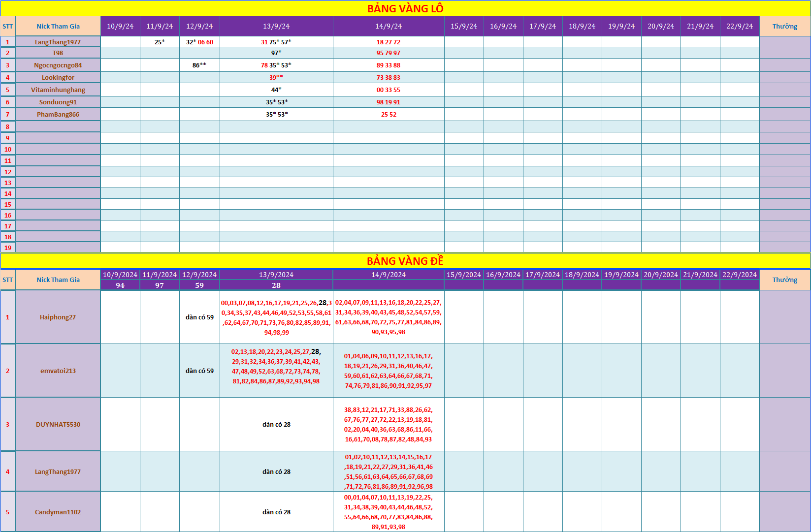Viewport: 811px width, 532px height.
Task: Click the cell containing 73 38 83
Action: coord(389,77)
